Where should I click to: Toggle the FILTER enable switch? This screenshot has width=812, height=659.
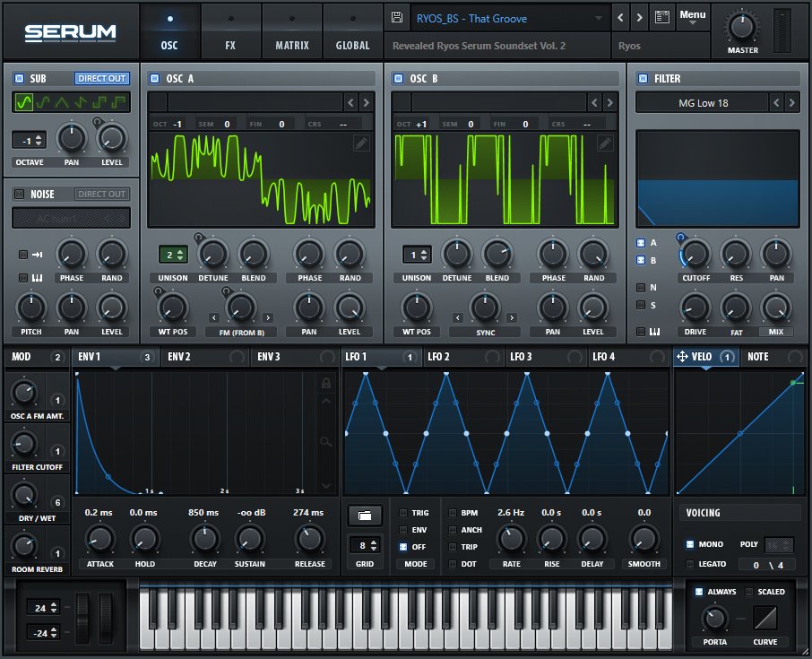click(x=643, y=78)
